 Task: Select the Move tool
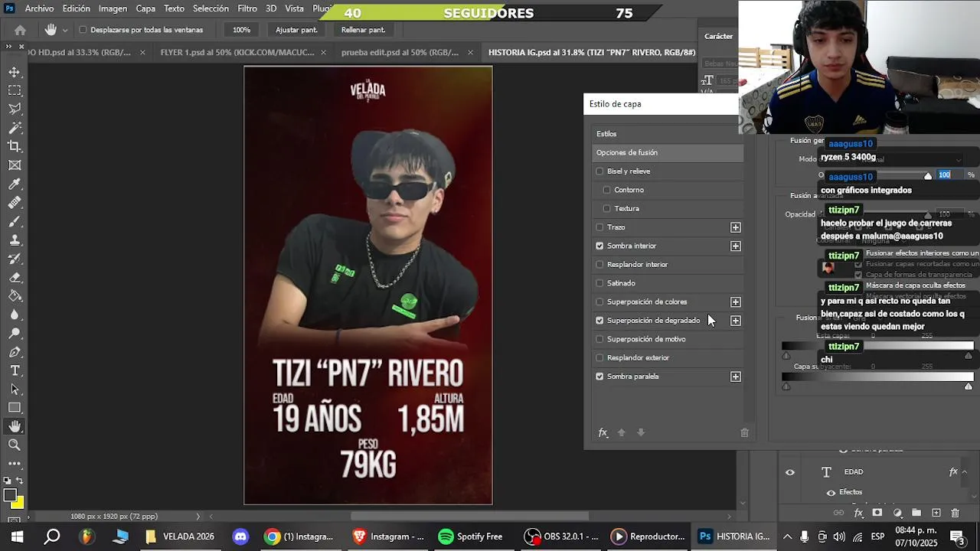coord(15,72)
